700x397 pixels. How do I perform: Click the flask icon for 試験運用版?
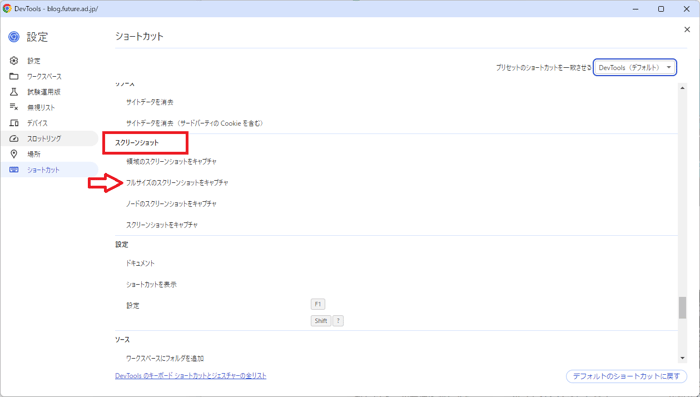(14, 92)
